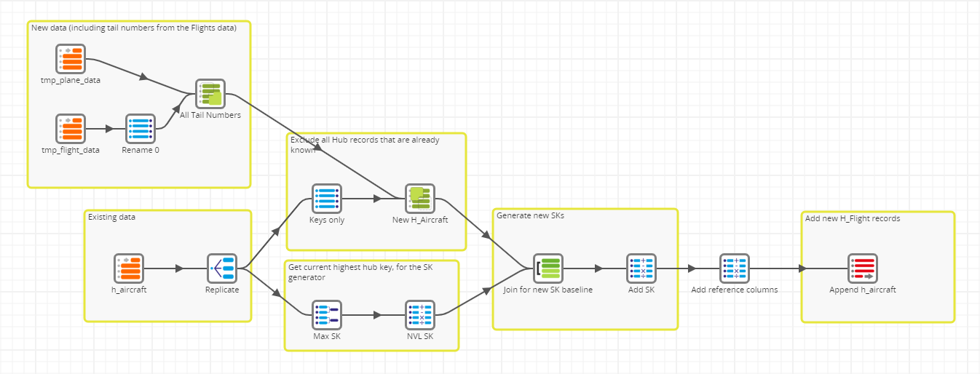Viewport: 980px width, 374px height.
Task: Click the Add reference columns component icon
Action: 735,268
